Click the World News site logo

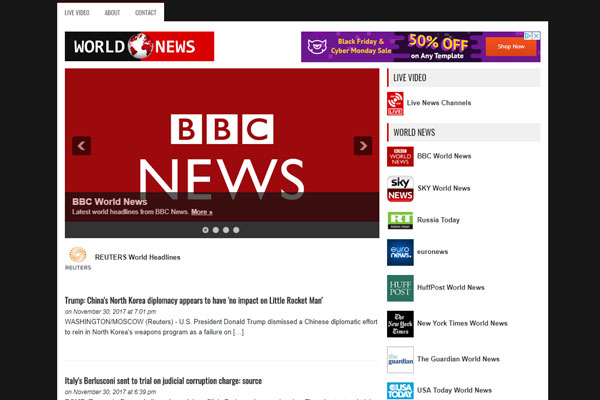coord(139,46)
